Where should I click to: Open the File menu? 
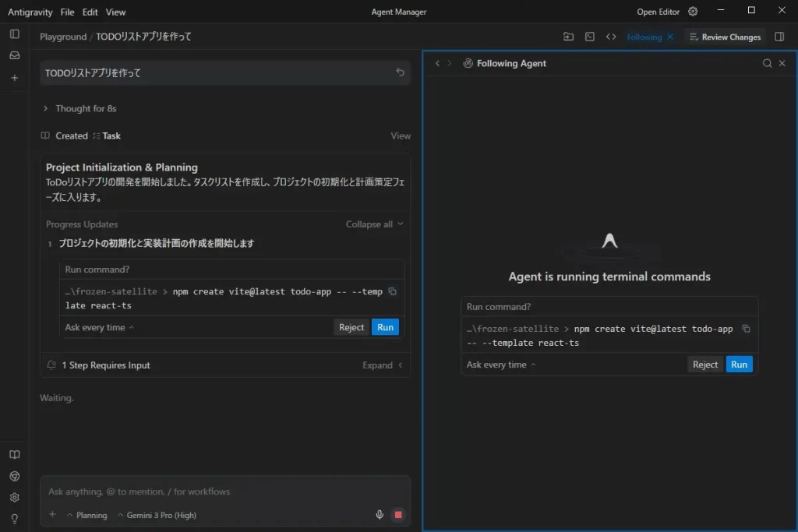pyautogui.click(x=67, y=12)
